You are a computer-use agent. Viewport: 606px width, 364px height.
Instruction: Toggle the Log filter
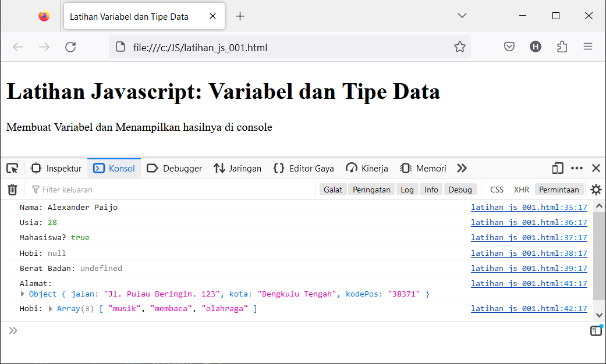407,190
